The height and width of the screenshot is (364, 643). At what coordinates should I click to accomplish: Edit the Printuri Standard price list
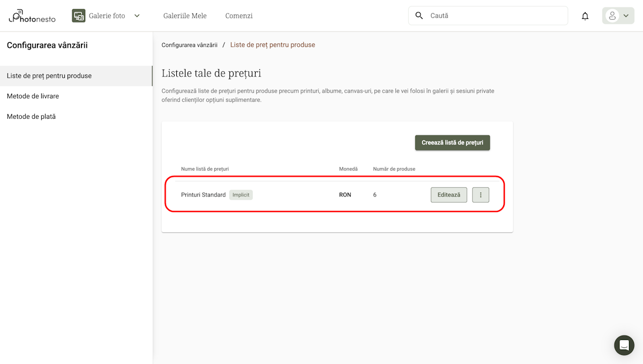click(448, 195)
